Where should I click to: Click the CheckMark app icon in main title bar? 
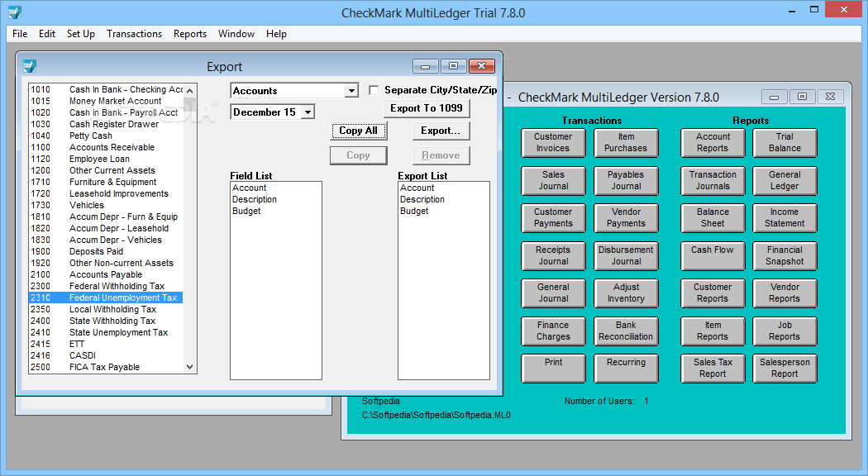pyautogui.click(x=15, y=12)
